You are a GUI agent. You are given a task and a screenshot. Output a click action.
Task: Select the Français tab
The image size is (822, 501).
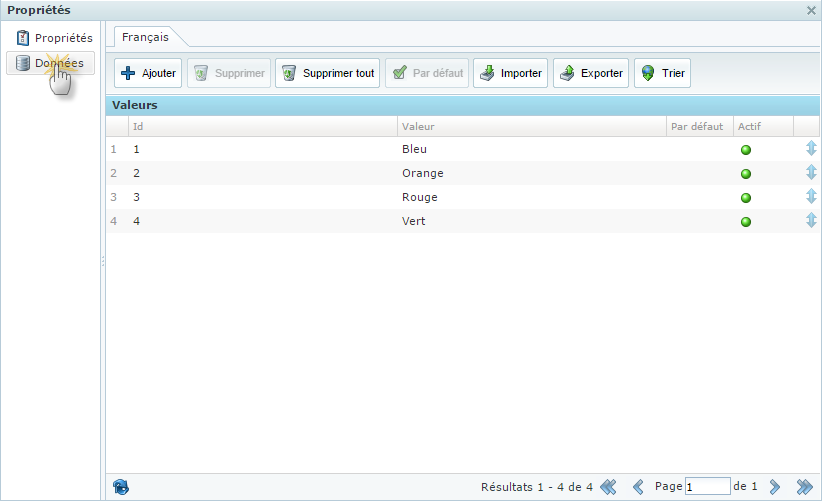145,37
